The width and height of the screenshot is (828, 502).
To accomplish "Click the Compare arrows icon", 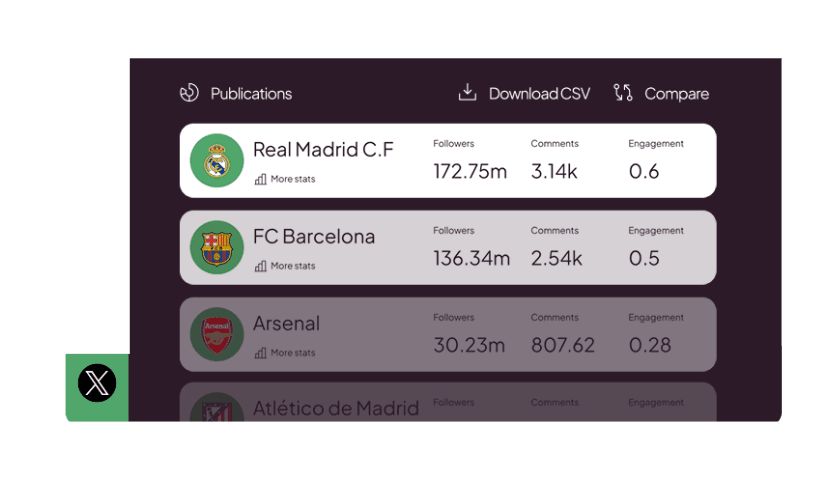I will point(623,93).
